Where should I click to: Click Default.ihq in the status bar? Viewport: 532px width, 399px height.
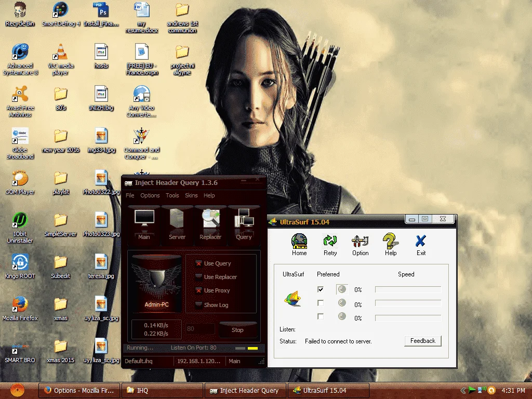click(138, 361)
